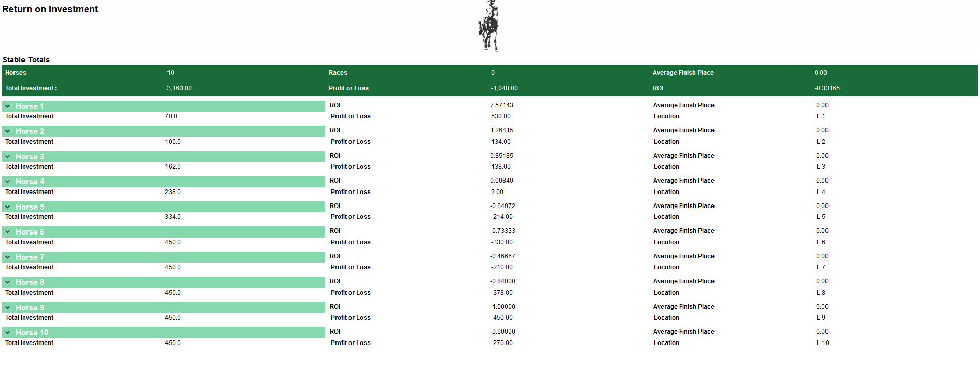The height and width of the screenshot is (371, 980).
Task: Collapse the Horse 2 section chevron
Action: click(8, 131)
